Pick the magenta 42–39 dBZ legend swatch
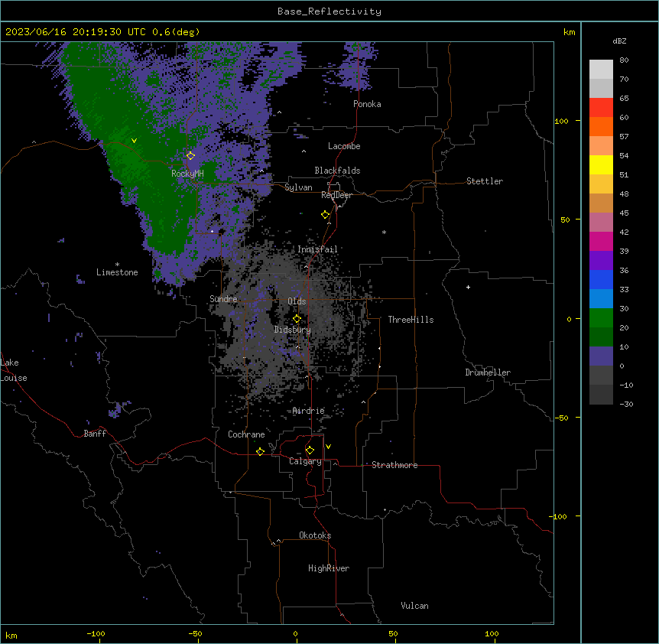Image resolution: width=659 pixels, height=644 pixels. (x=601, y=241)
